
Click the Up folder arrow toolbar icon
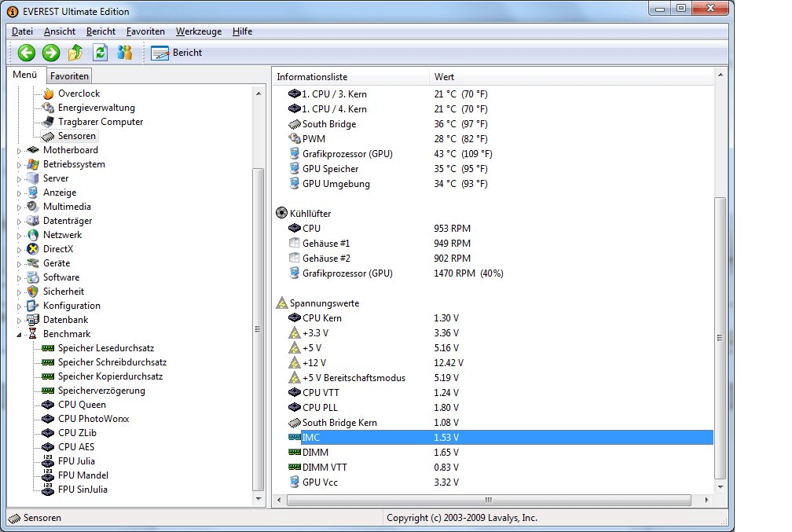click(75, 52)
